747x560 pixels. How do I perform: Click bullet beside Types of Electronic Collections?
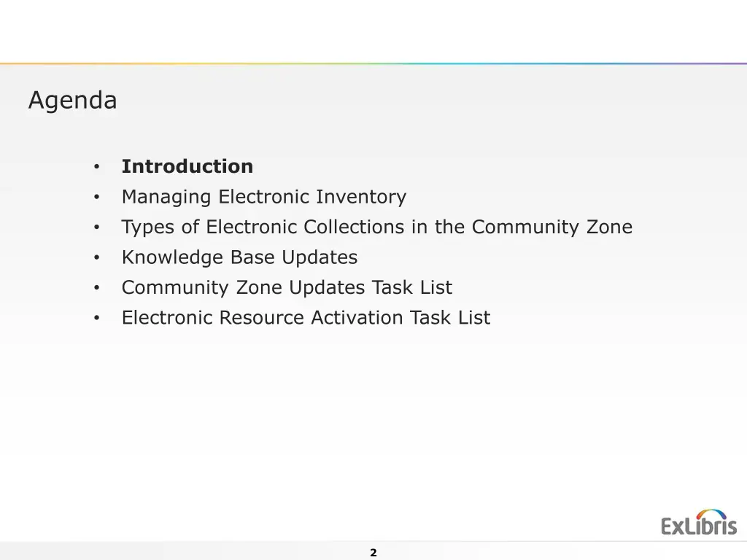(97, 227)
